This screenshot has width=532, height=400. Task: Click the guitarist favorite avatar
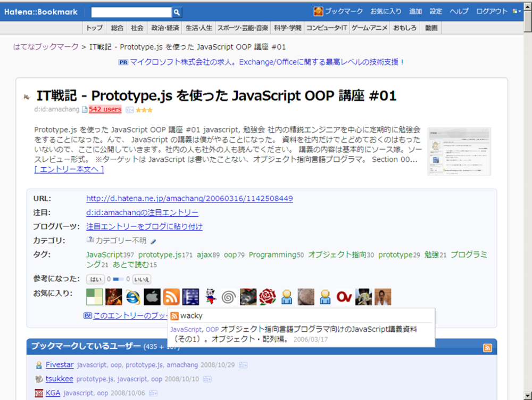[x=114, y=297]
